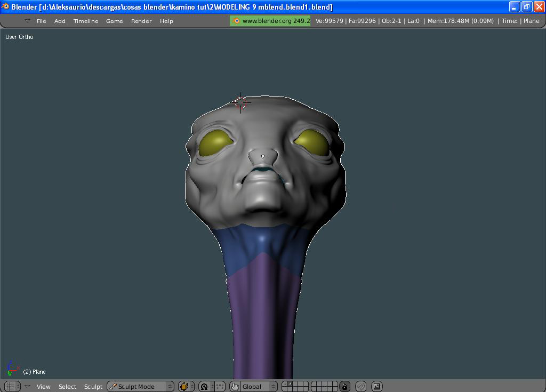Click the 'User Ortho' view label
This screenshot has width=546, height=392.
19,37
